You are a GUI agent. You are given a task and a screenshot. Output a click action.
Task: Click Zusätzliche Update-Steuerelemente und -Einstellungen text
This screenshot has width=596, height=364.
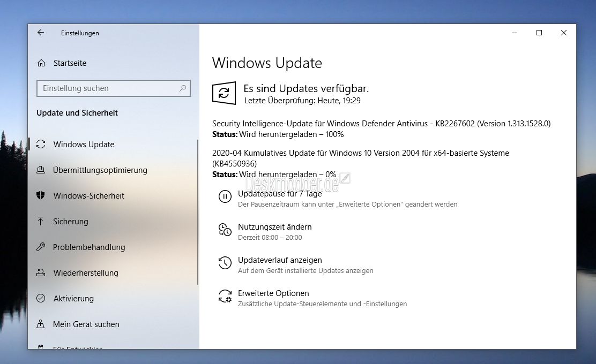point(322,304)
